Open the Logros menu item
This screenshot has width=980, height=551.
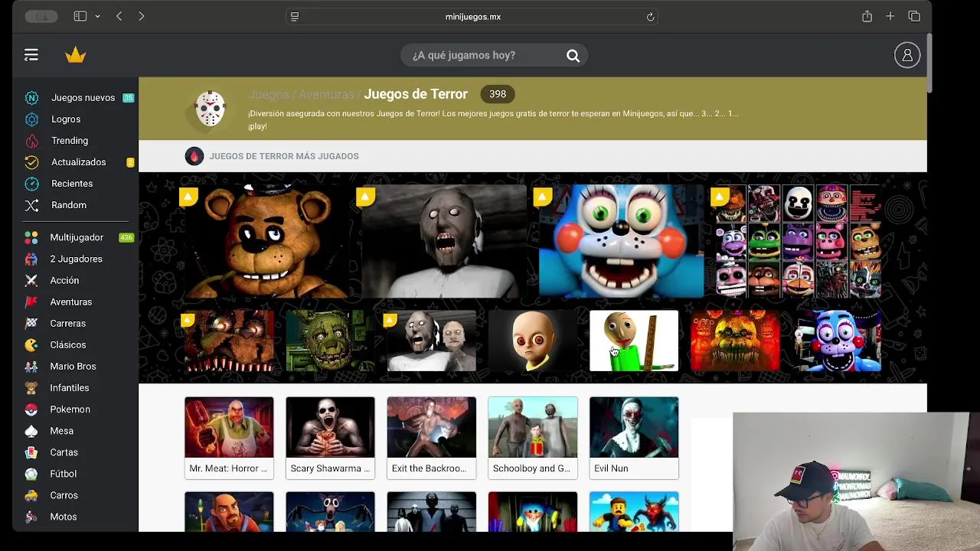[x=66, y=119]
